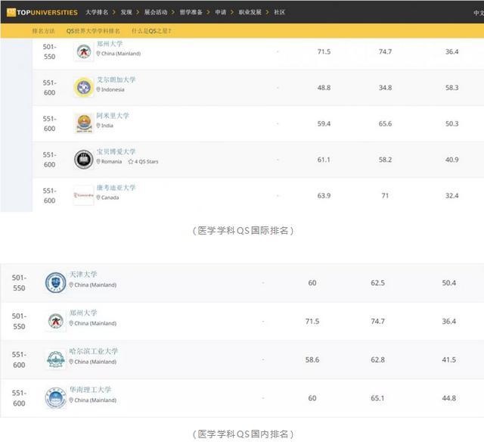Click the 郑州大学 logo in the domestic ranking table
Screen dimensions: 484x448
coord(55,321)
